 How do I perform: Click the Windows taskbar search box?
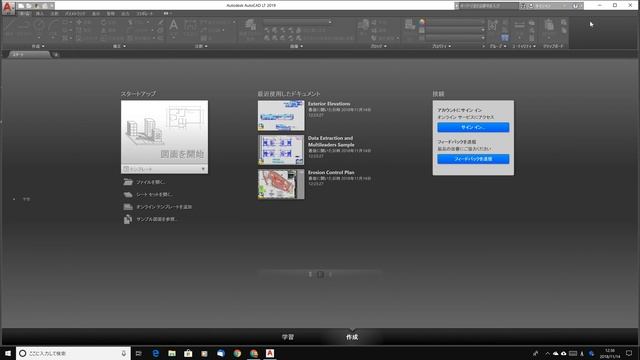[73, 353]
